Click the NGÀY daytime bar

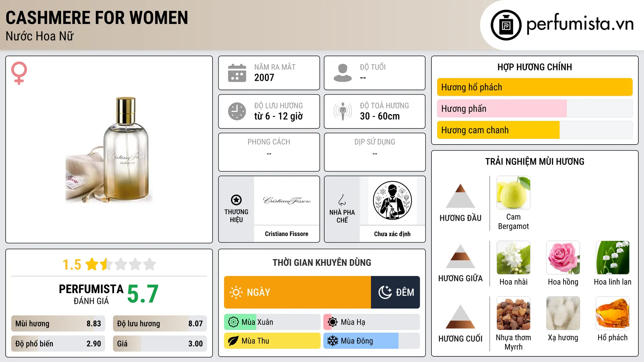pyautogui.click(x=297, y=292)
